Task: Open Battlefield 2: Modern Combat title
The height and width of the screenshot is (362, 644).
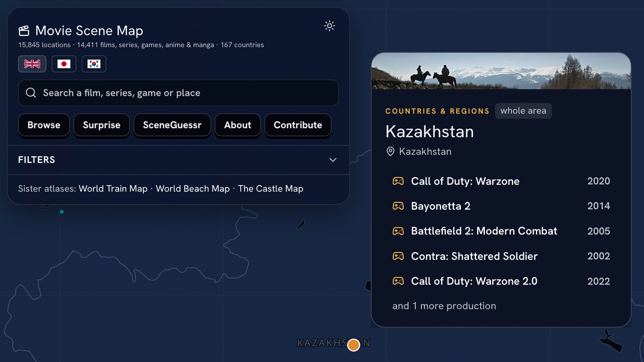Action: [x=484, y=231]
